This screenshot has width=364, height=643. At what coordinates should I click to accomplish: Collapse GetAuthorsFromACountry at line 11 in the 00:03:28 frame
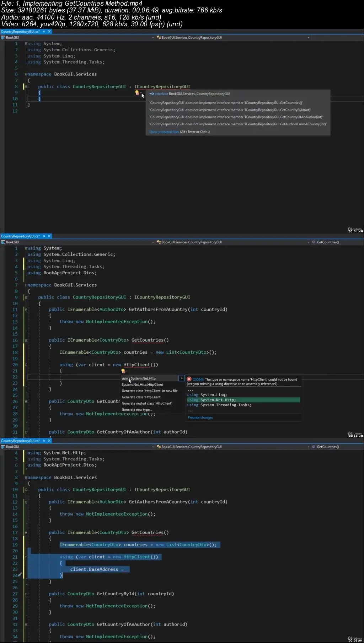[x=26, y=310]
